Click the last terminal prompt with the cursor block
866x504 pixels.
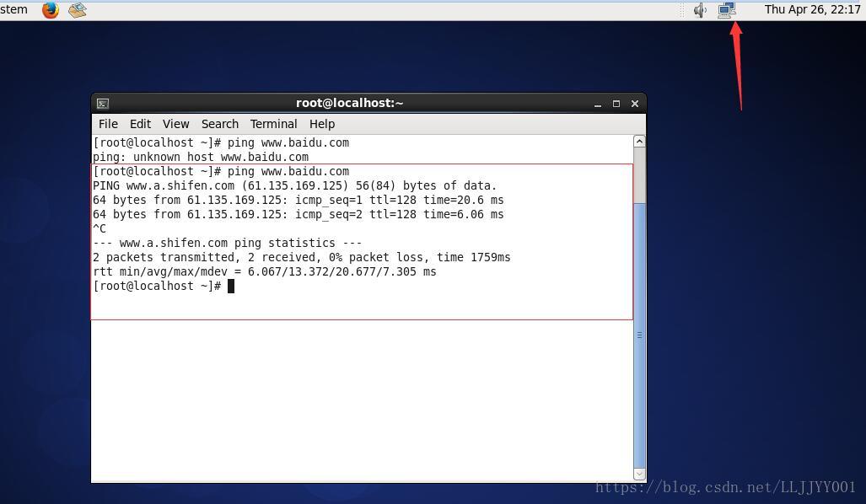pos(164,287)
